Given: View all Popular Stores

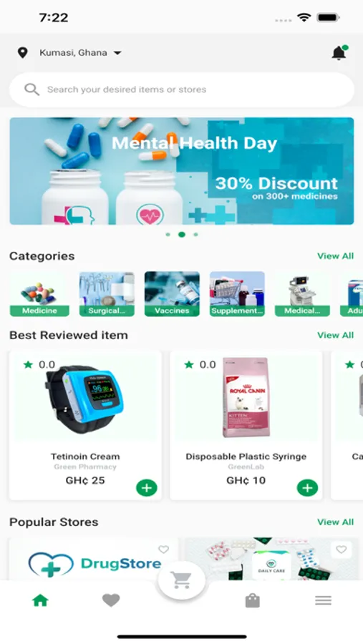Looking at the screenshot, I should click(x=336, y=522).
